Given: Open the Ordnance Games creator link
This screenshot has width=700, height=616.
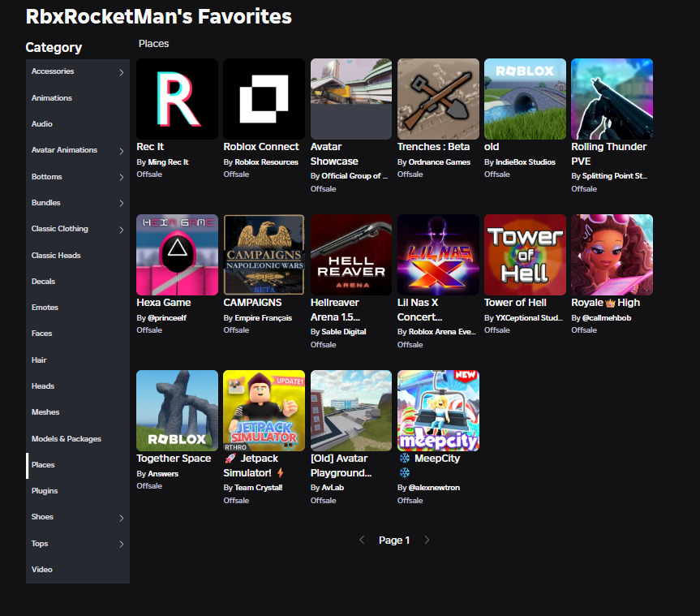Looking at the screenshot, I should pos(440,162).
